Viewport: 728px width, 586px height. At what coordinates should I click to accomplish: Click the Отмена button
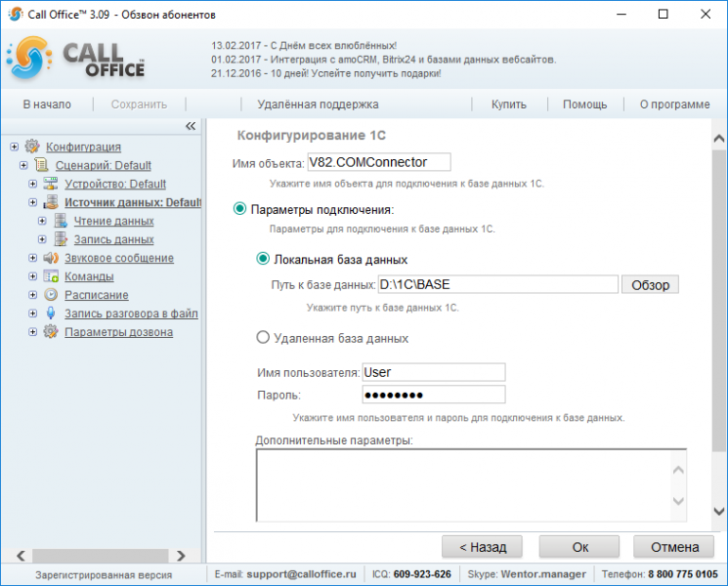pos(674,547)
